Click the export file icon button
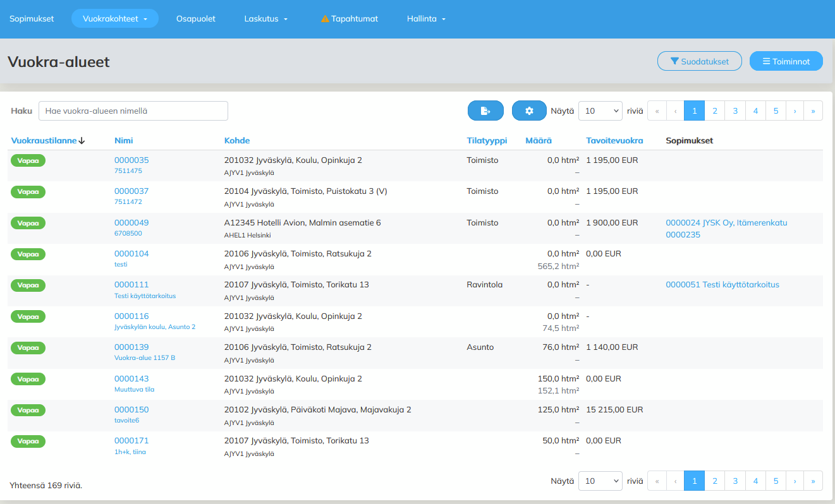The width and height of the screenshot is (835, 504). (485, 111)
